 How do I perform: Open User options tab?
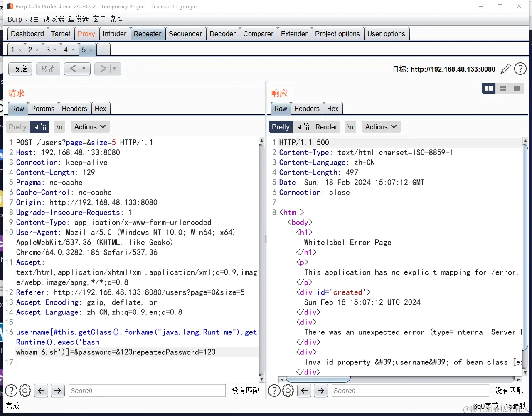point(386,34)
